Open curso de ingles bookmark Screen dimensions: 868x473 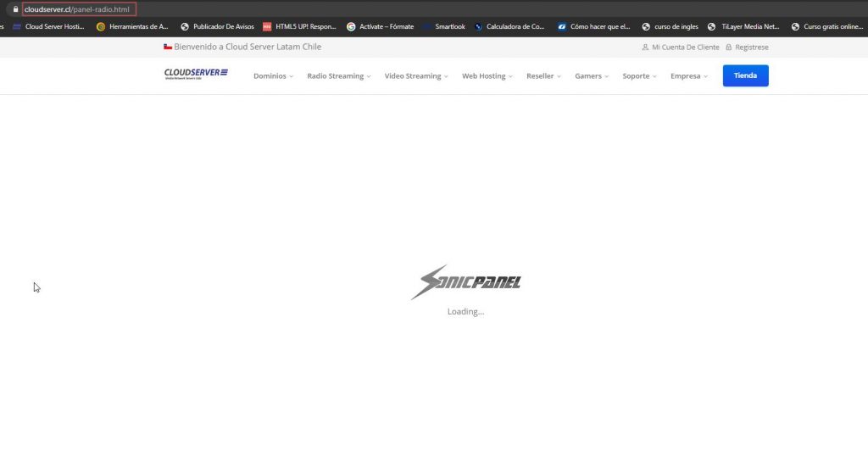click(x=670, y=26)
